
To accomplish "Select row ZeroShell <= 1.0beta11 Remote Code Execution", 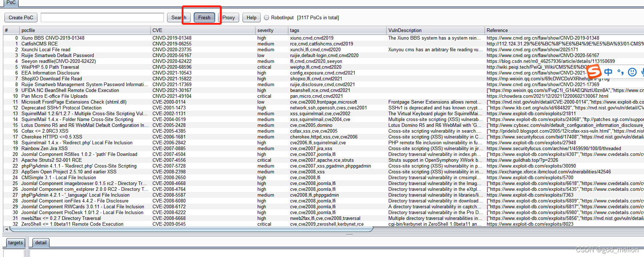I will [x=324, y=224].
